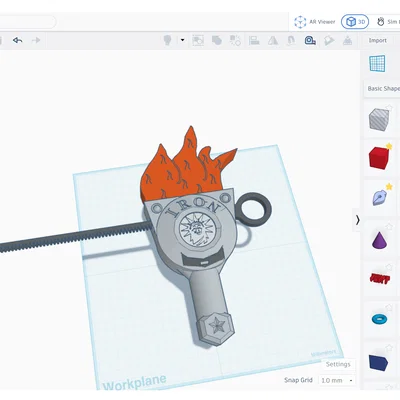Click the Import button
This screenshot has height=400, width=400.
(x=377, y=40)
